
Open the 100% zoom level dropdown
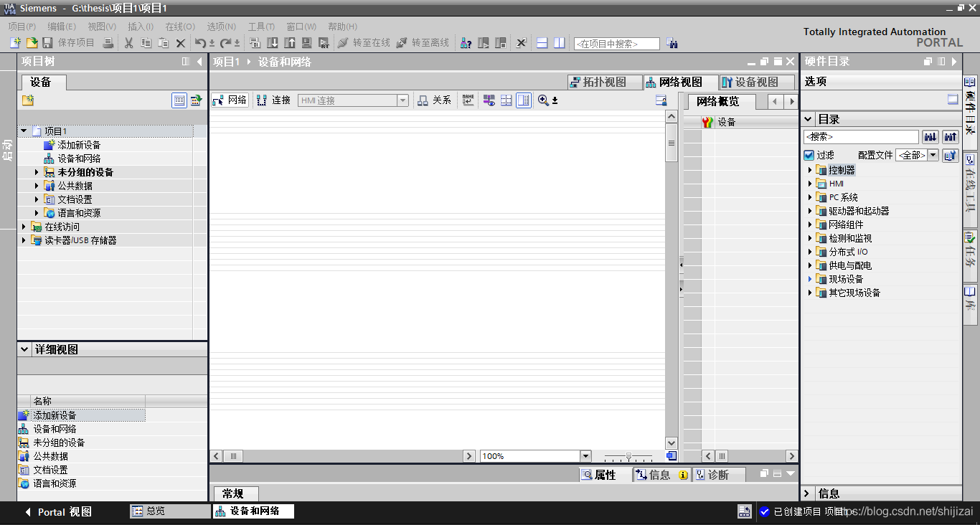(x=585, y=456)
